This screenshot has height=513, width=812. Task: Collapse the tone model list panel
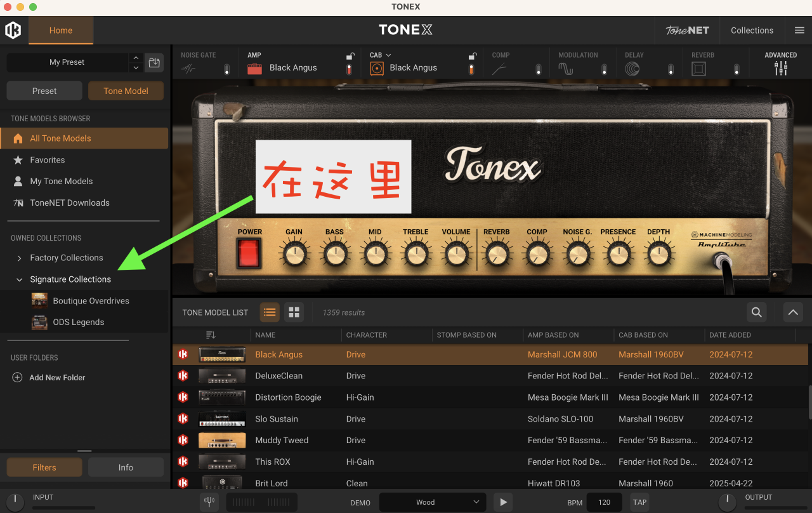[793, 312]
